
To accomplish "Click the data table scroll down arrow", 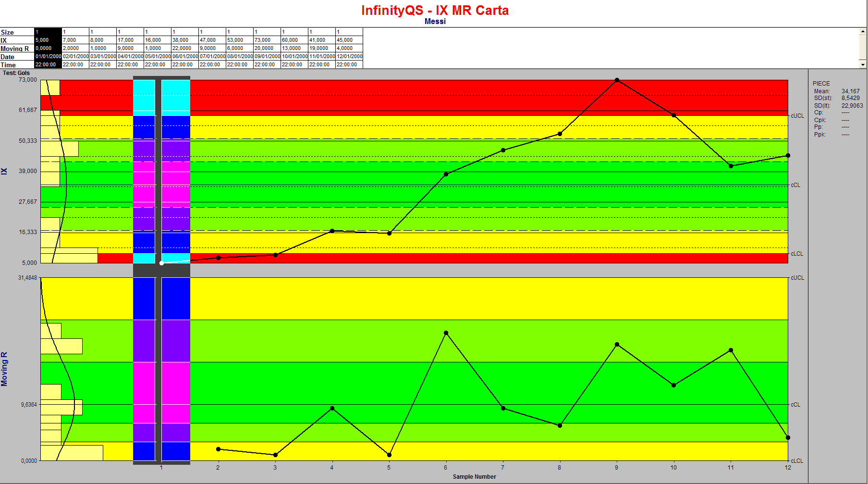I will pyautogui.click(x=863, y=64).
